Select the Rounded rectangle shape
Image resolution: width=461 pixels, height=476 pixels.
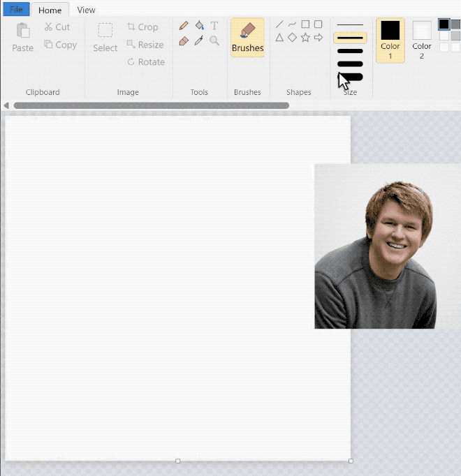[319, 24]
